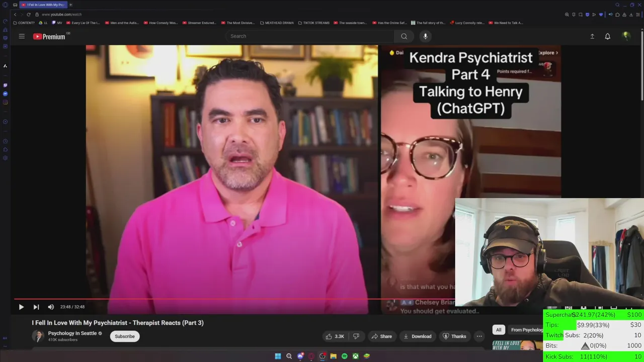Viewport: 644px width, 362px height.
Task: Open the Explore link in the TikTok overlay
Action: 548,52
